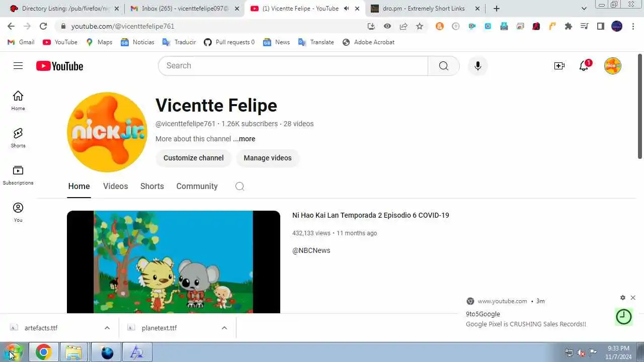The height and width of the screenshot is (362, 644).
Task: Expand options for artefacts.ttf download
Action: pos(107,328)
